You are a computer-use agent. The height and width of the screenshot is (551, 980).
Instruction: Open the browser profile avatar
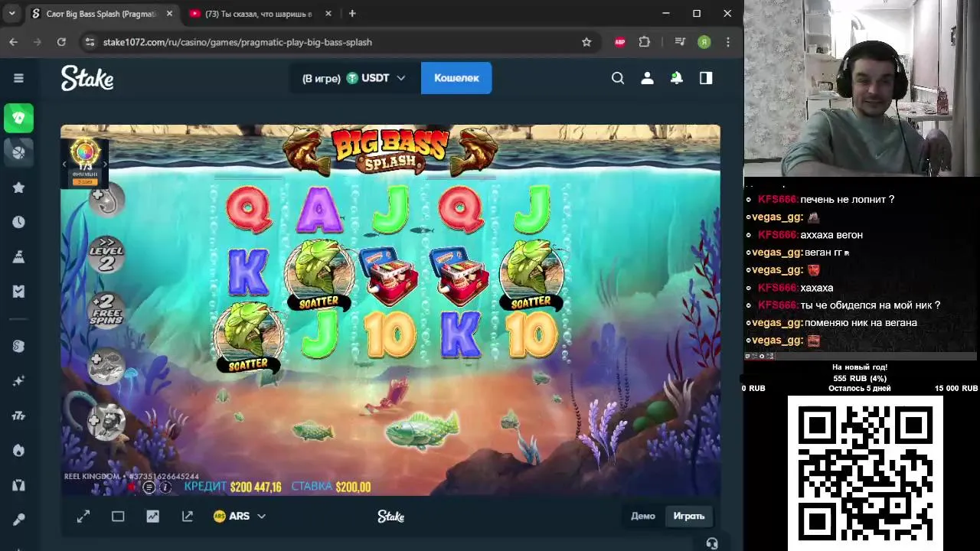click(x=704, y=42)
